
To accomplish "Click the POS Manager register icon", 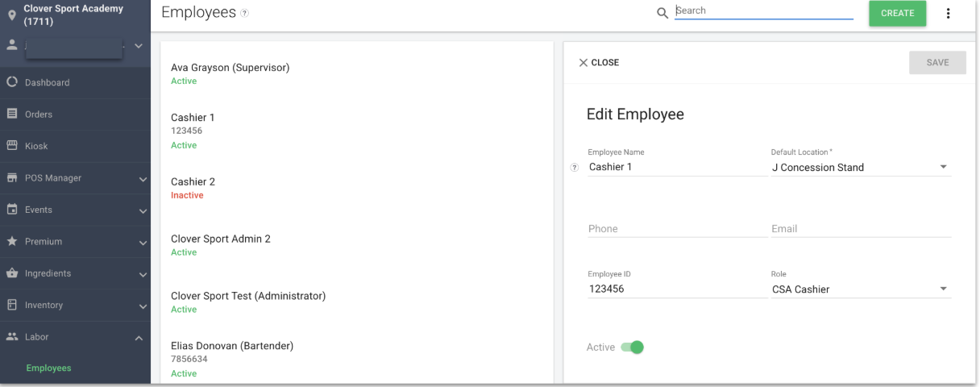I will 12,177.
